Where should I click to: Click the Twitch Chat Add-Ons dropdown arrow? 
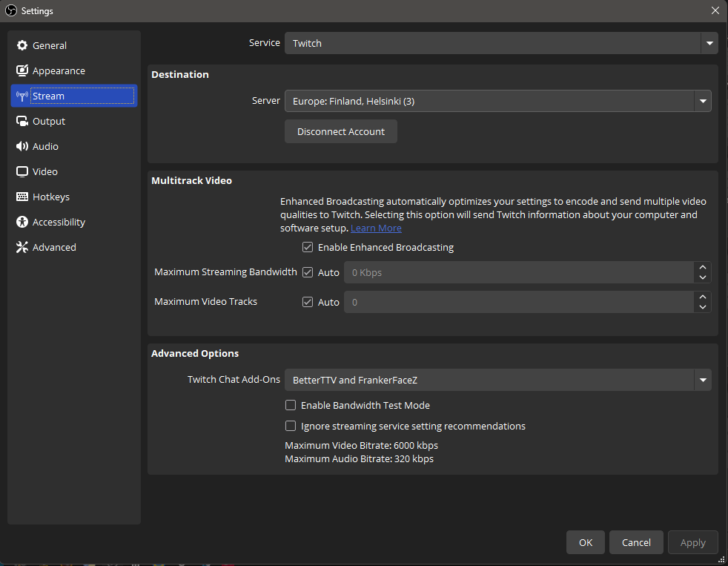(x=703, y=380)
